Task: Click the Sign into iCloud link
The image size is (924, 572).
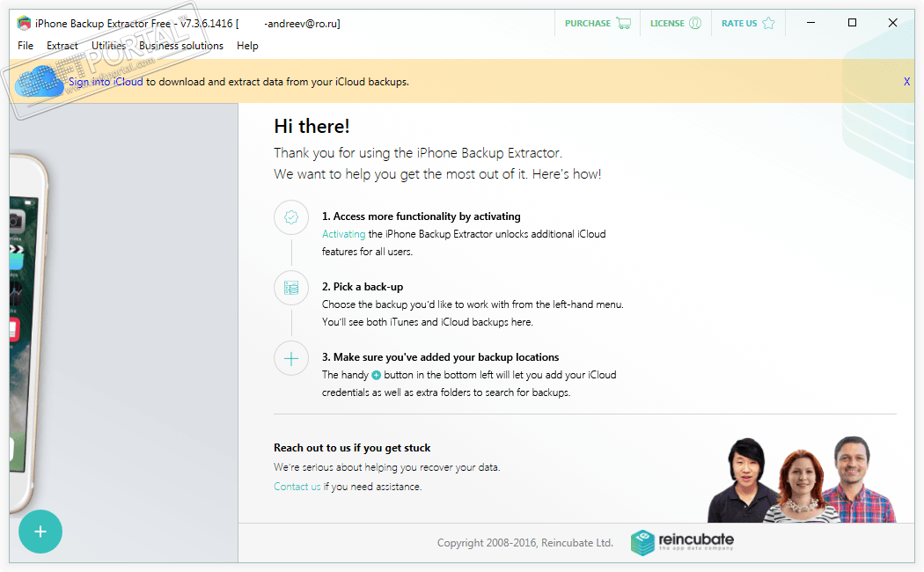Action: point(106,82)
